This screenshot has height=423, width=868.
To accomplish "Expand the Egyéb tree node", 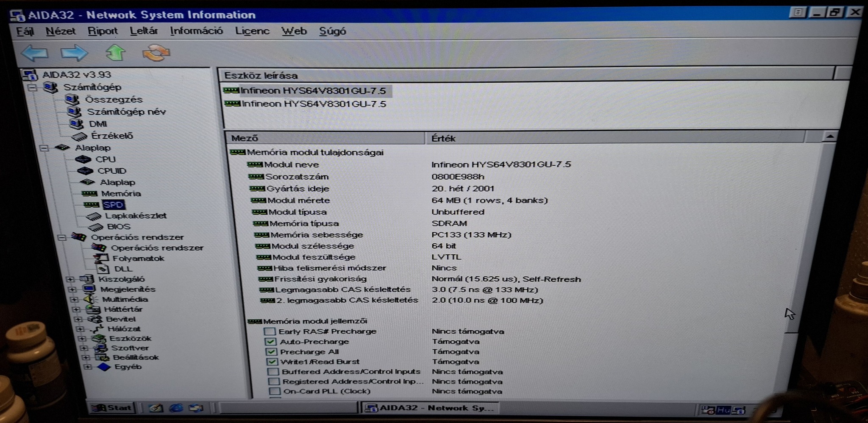I will (x=88, y=367).
